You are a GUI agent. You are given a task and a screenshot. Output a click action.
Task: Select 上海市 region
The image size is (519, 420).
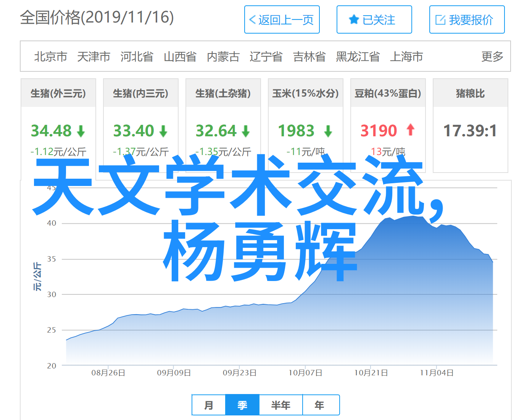coord(406,57)
